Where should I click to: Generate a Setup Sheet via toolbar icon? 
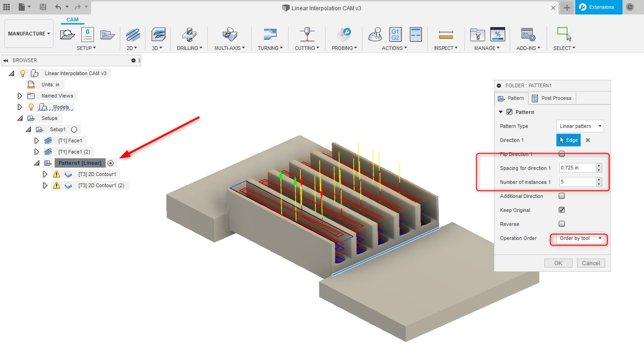pyautogui.click(x=415, y=35)
